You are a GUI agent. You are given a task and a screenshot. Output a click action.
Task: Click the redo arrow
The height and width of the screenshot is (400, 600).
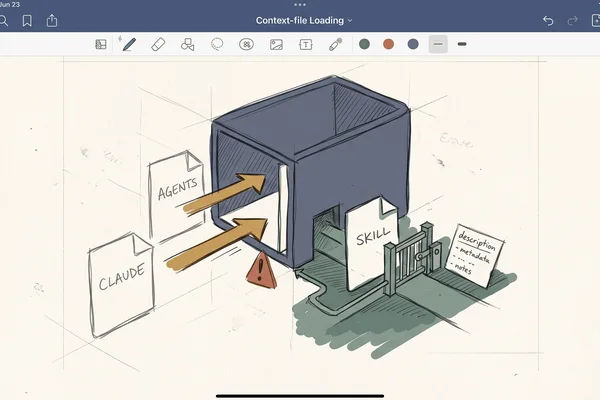(572, 21)
